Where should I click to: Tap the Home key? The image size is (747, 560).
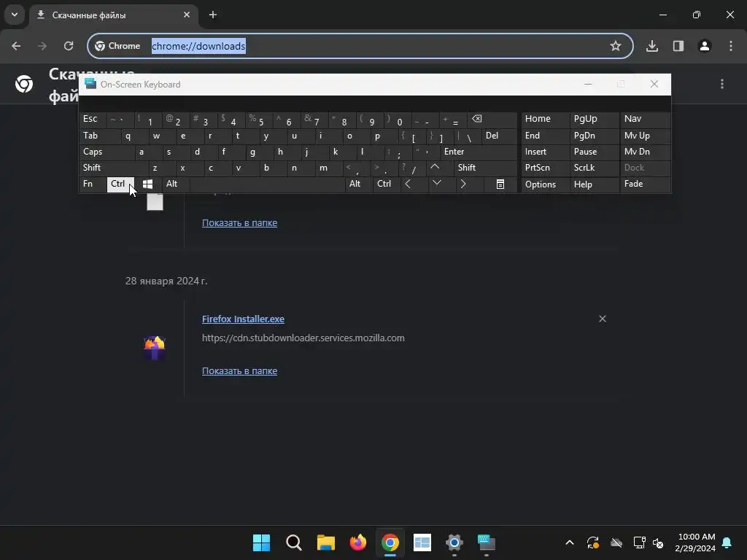545,120
